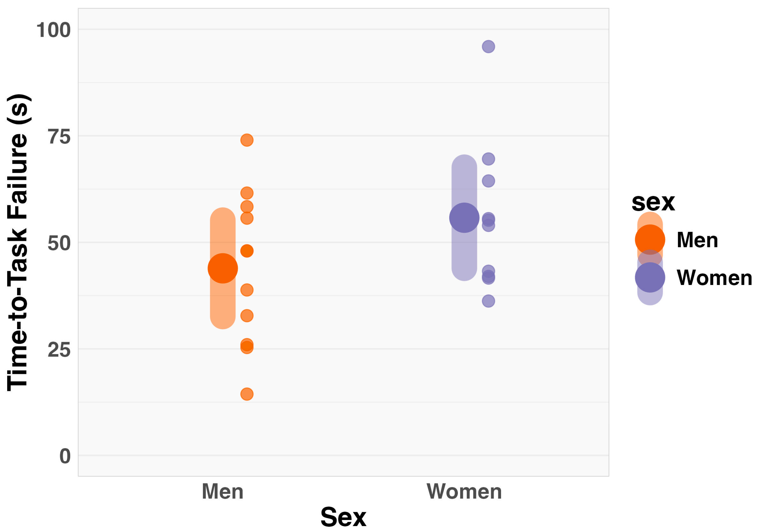This screenshot has height=532, width=758.
Task: Click the "Men" text in the legend
Action: click(697, 240)
